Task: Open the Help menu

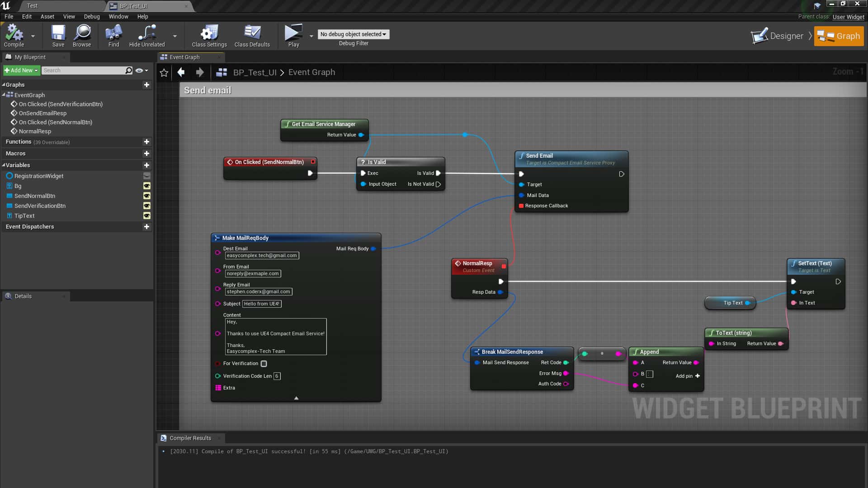Action: [x=142, y=17]
